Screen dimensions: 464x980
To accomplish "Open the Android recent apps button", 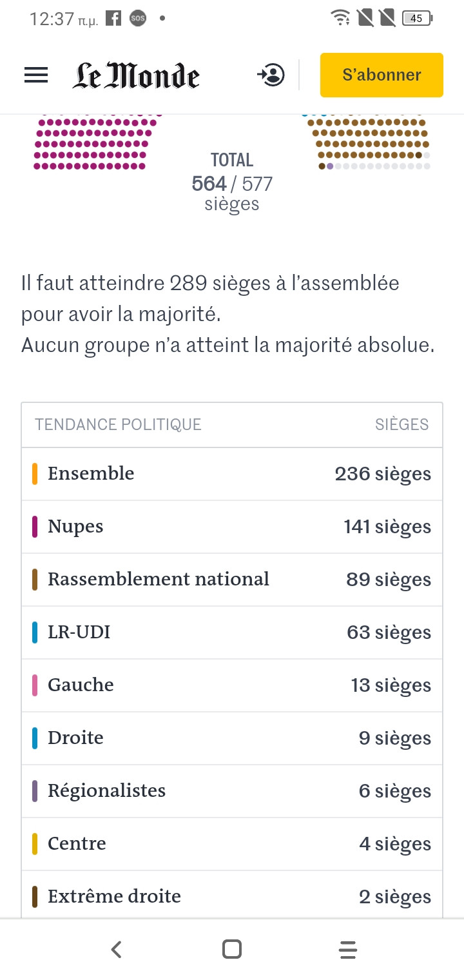I will [x=347, y=949].
